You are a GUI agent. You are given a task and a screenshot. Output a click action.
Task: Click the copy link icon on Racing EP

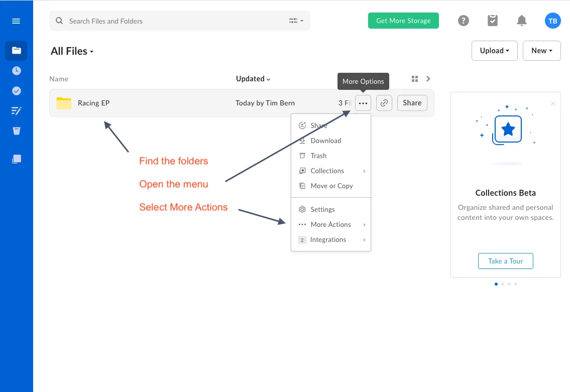pyautogui.click(x=384, y=102)
